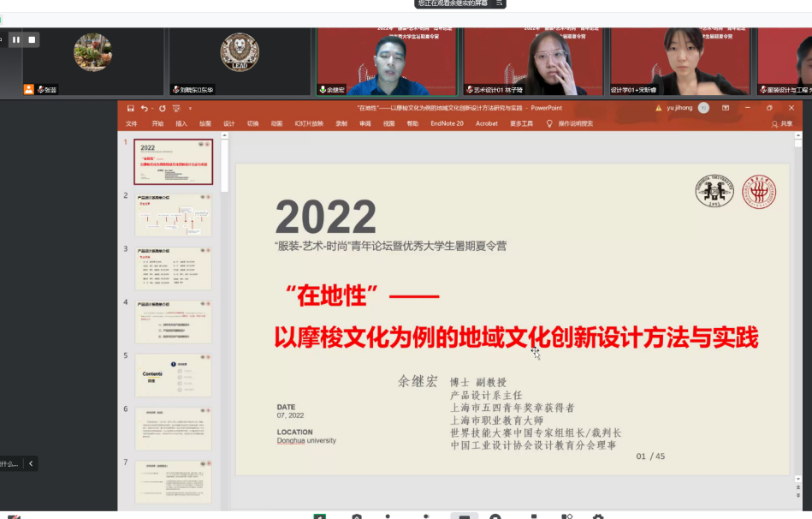Expand the viewing banner options at top
Viewport: 812px width, 519px height.
499,3
